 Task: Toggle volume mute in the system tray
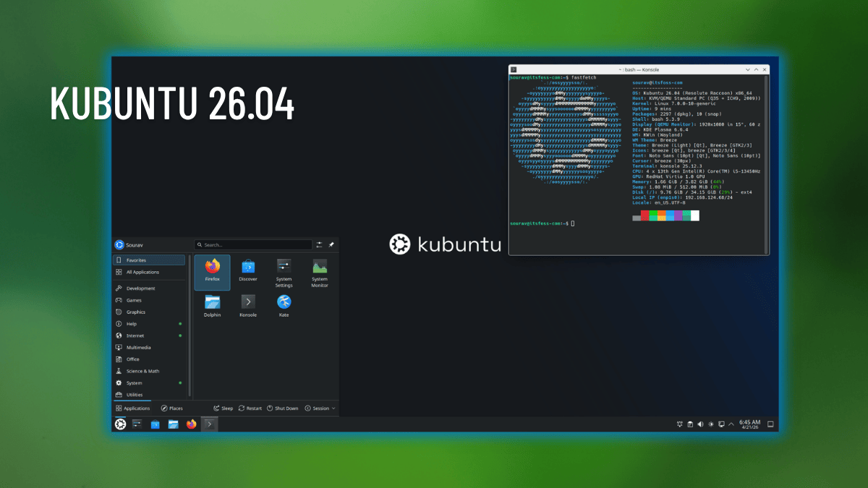click(699, 424)
